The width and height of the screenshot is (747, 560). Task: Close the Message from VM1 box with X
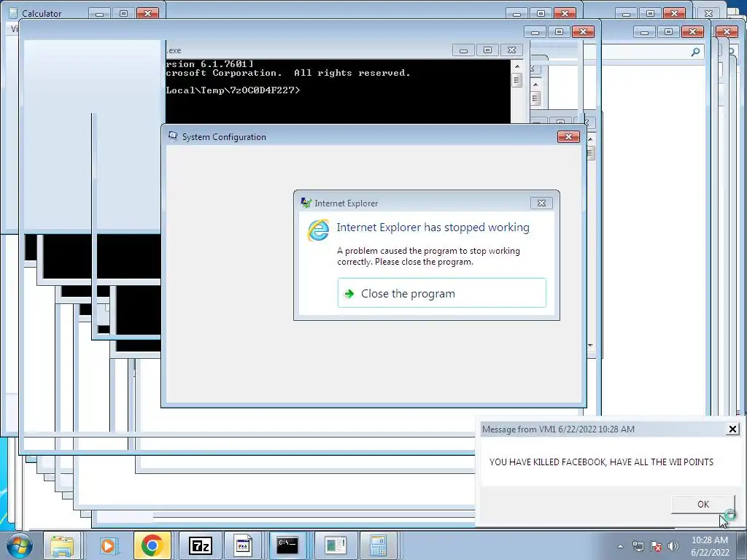732,429
